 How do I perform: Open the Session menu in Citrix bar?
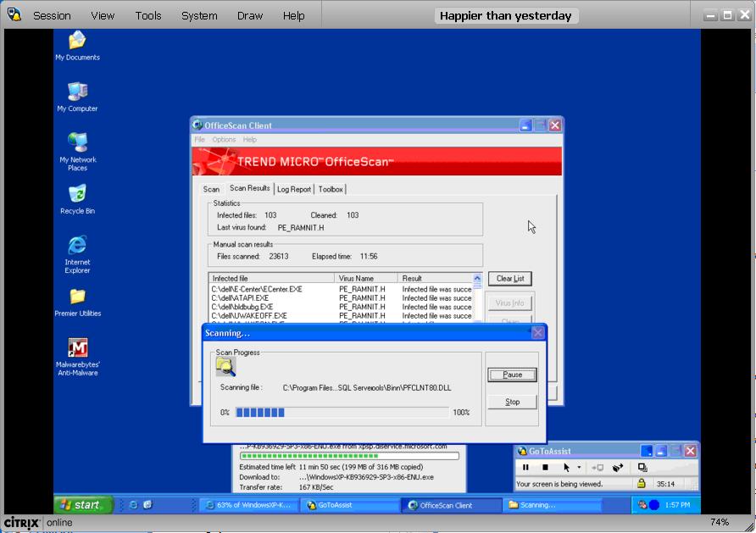[52, 15]
